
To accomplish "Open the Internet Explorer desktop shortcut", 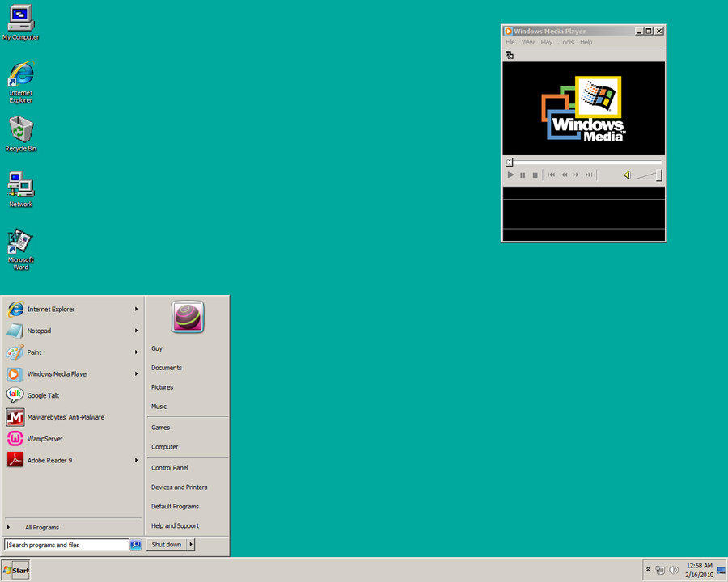I will (x=21, y=82).
